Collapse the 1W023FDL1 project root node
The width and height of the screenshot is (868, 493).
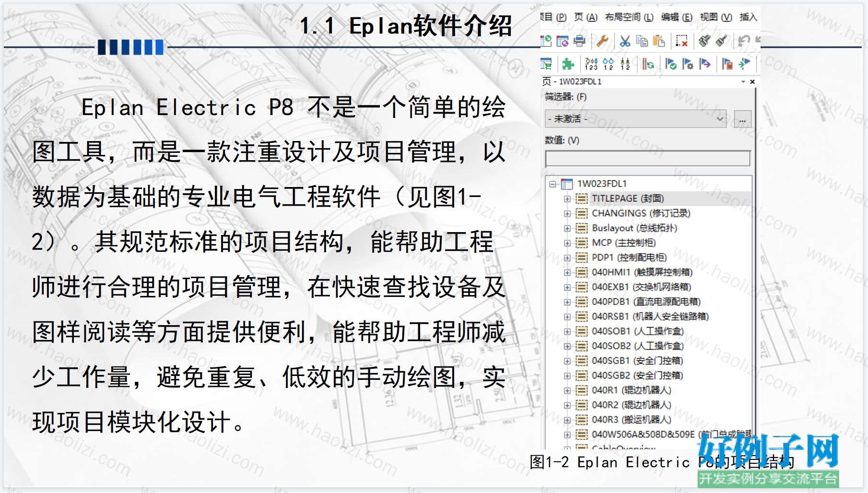tap(552, 184)
